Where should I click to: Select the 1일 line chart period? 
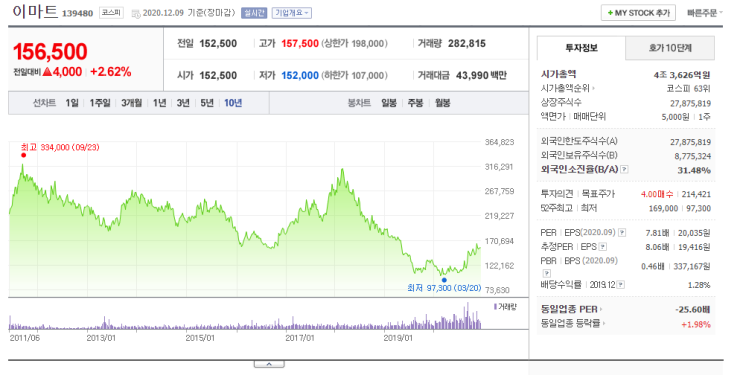click(72, 103)
